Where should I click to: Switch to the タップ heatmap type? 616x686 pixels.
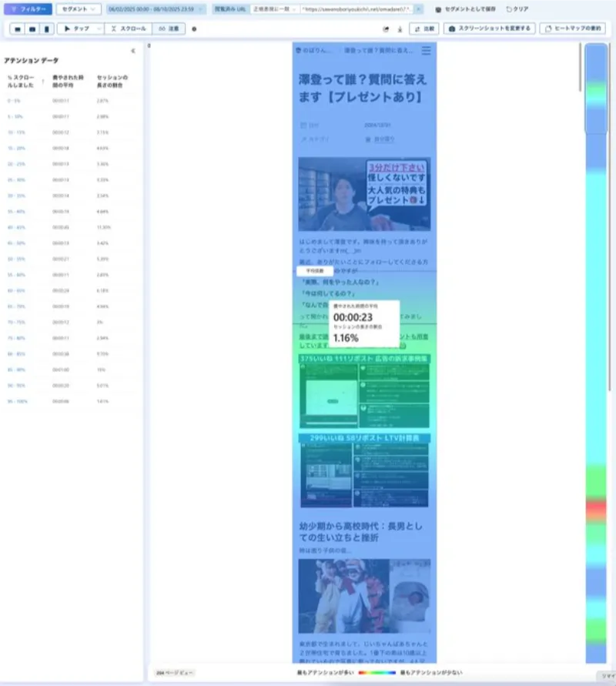pyautogui.click(x=77, y=29)
